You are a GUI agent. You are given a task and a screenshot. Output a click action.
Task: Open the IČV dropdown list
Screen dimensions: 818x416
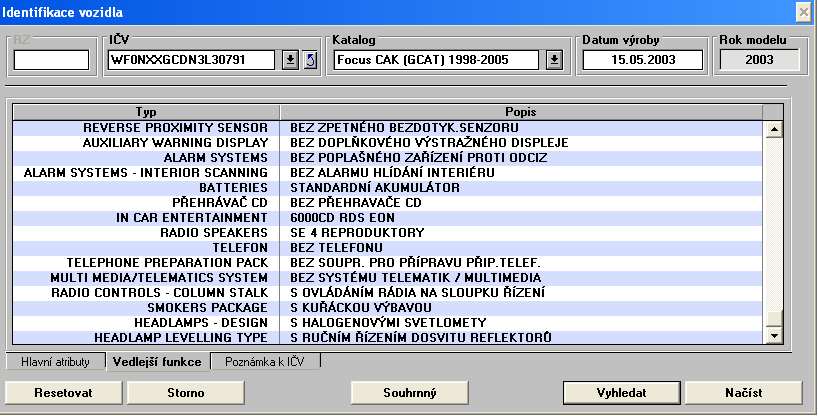pos(290,60)
